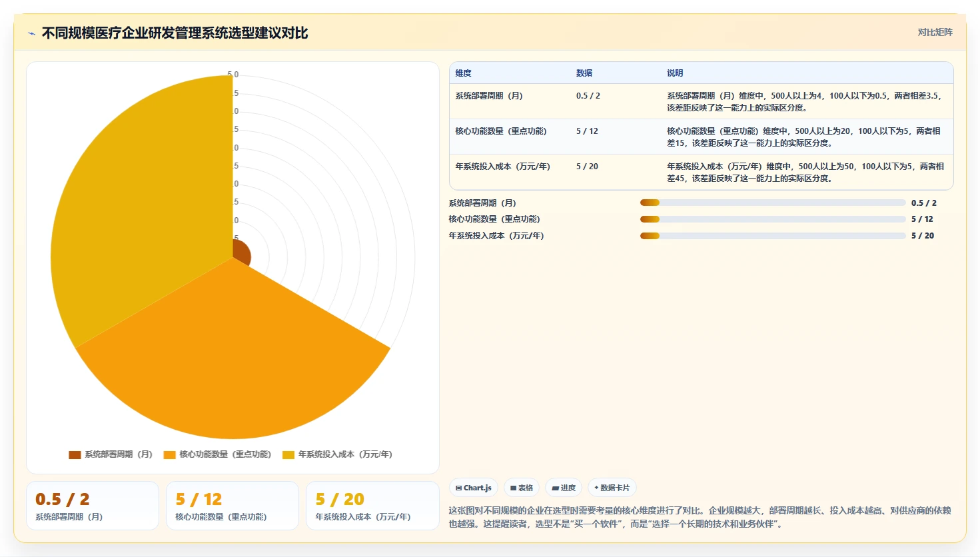Click the page title 不同规模医疗企业研发管理系统选型建议对比

point(175,33)
